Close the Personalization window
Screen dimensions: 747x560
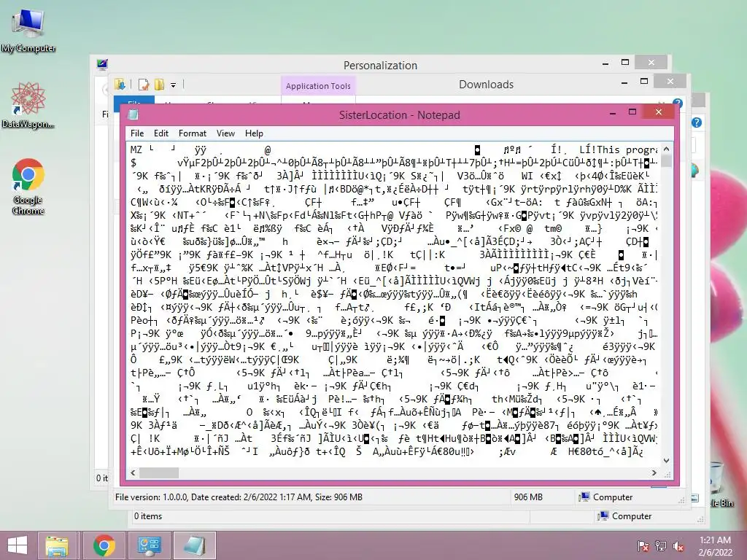click(x=651, y=63)
